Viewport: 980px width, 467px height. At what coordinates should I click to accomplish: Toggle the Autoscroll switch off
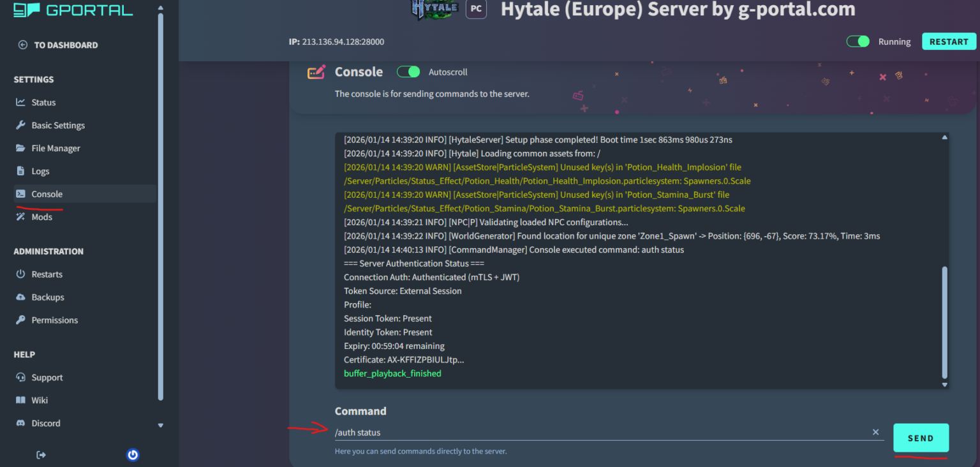[x=408, y=71]
